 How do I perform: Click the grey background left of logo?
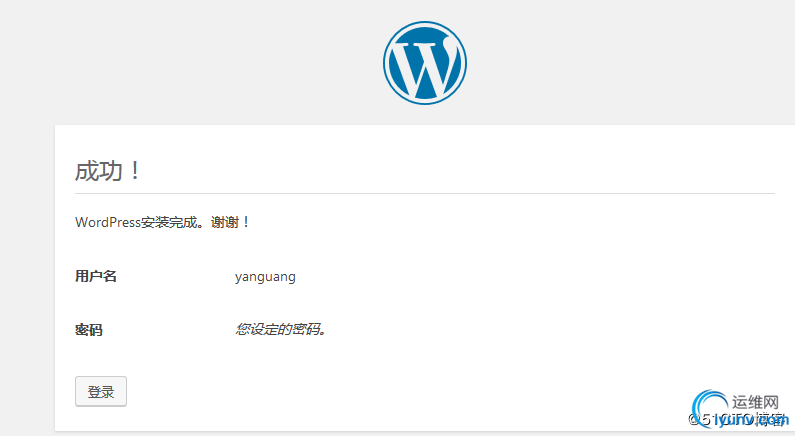(193, 61)
